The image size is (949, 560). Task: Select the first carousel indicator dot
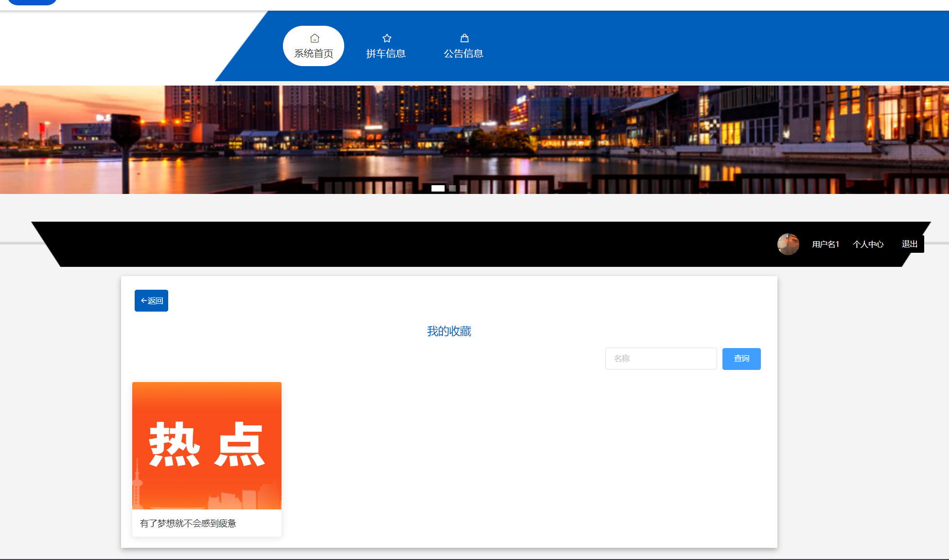pyautogui.click(x=438, y=188)
